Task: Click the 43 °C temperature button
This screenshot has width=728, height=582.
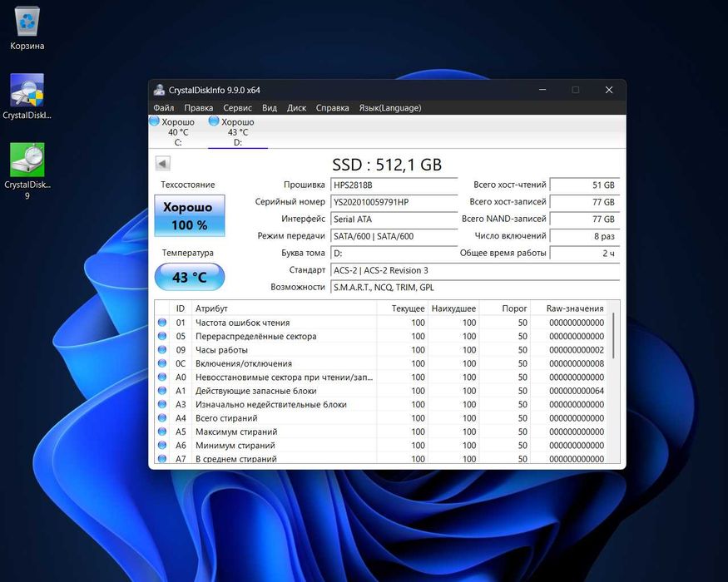Action: click(x=190, y=277)
